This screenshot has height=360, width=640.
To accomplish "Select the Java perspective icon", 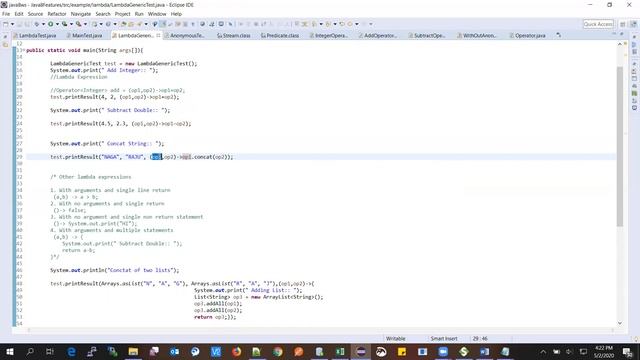I will pos(633,24).
